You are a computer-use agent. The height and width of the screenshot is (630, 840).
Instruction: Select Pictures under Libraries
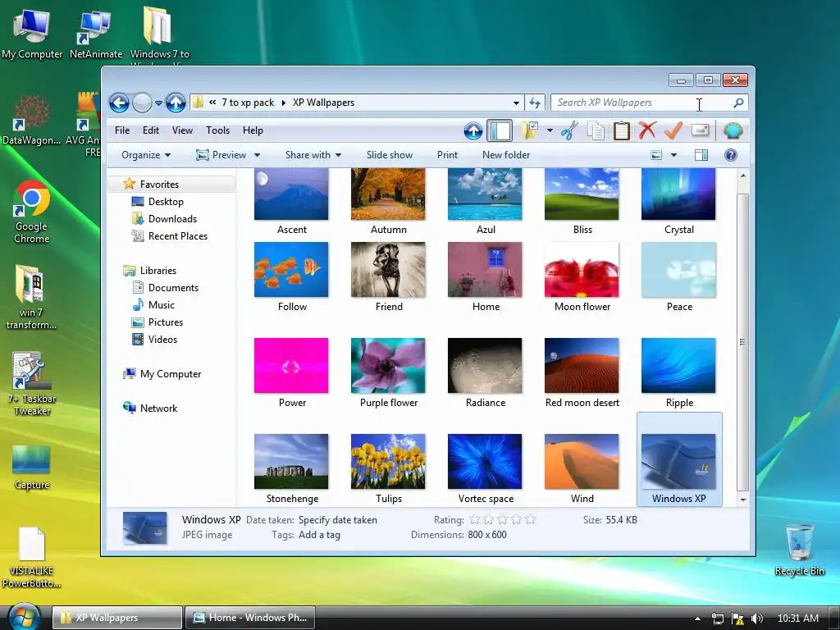pos(165,322)
